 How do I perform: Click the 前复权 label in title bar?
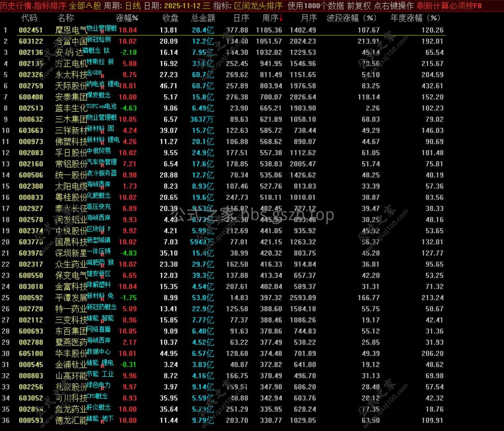[359, 6]
